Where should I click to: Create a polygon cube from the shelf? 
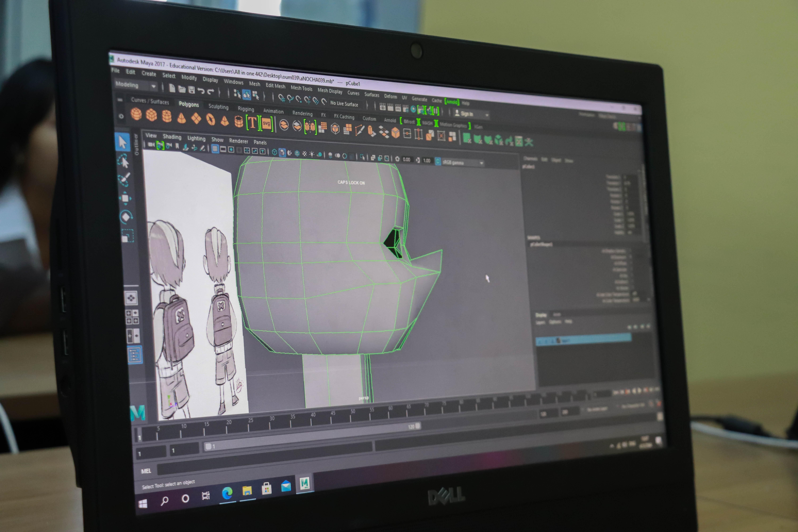click(x=151, y=115)
